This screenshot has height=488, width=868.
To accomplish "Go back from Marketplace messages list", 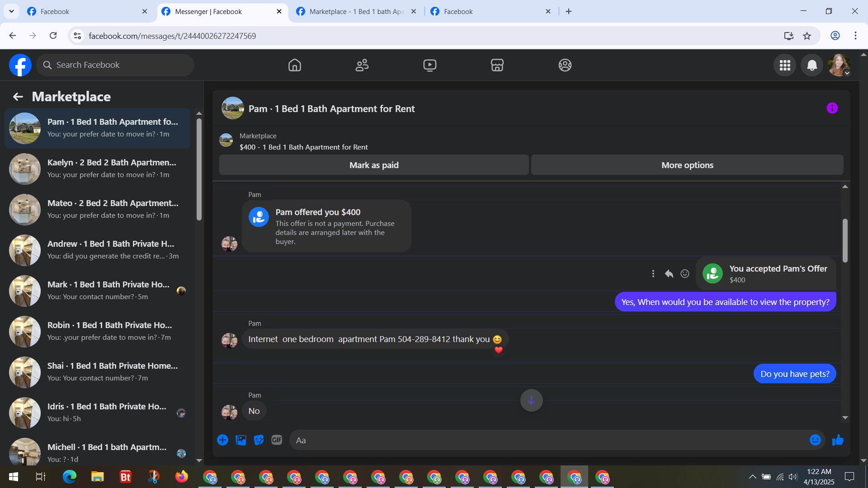I will coord(18,97).
